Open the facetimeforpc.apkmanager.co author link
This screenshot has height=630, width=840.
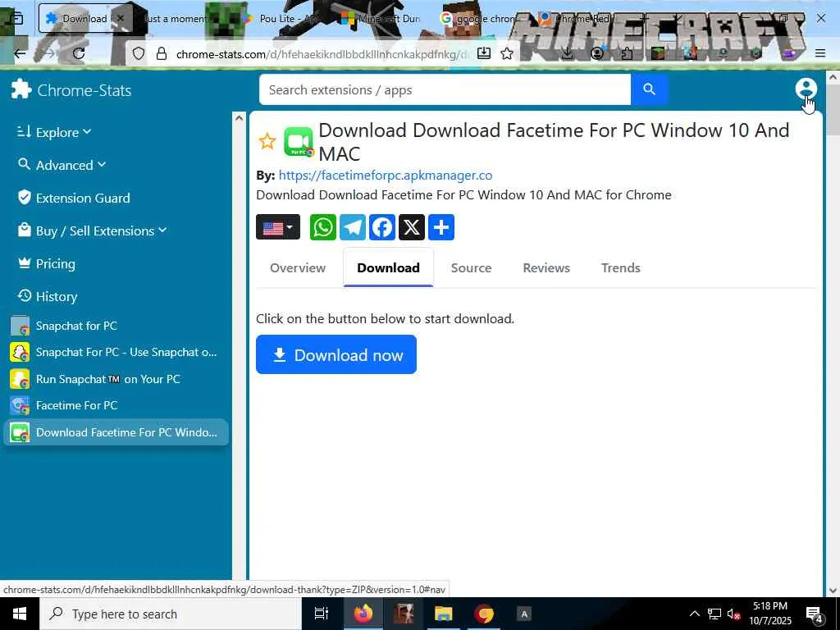[386, 176]
